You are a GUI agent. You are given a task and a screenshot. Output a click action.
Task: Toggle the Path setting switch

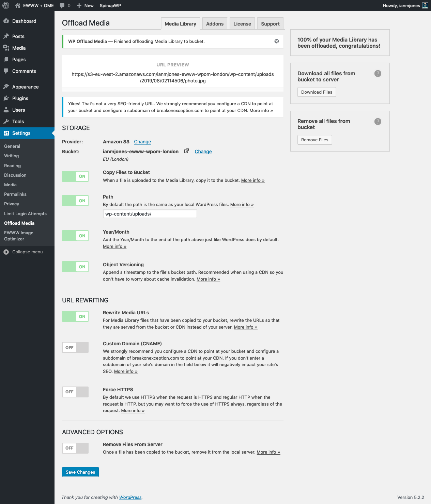coord(75,201)
